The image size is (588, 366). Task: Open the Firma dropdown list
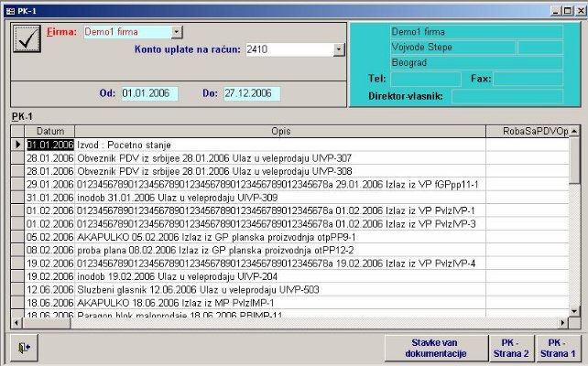177,32
